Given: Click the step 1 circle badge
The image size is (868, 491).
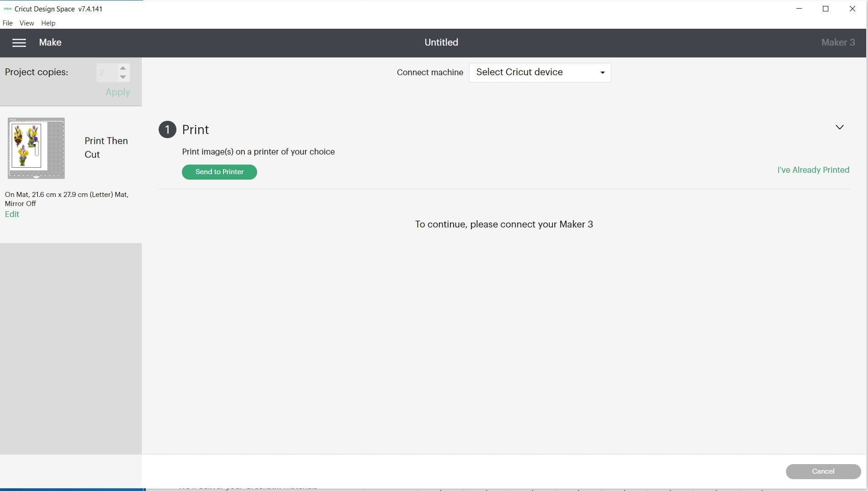Looking at the screenshot, I should coord(167,129).
